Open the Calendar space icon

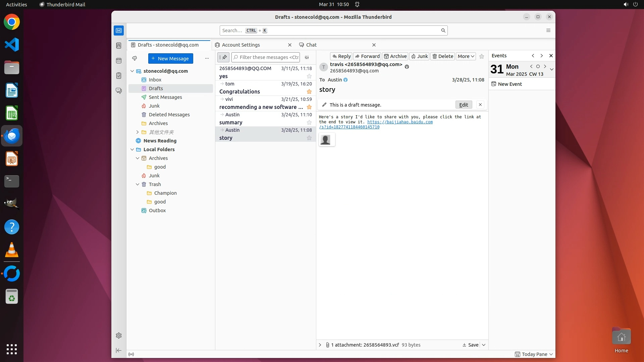(x=119, y=61)
